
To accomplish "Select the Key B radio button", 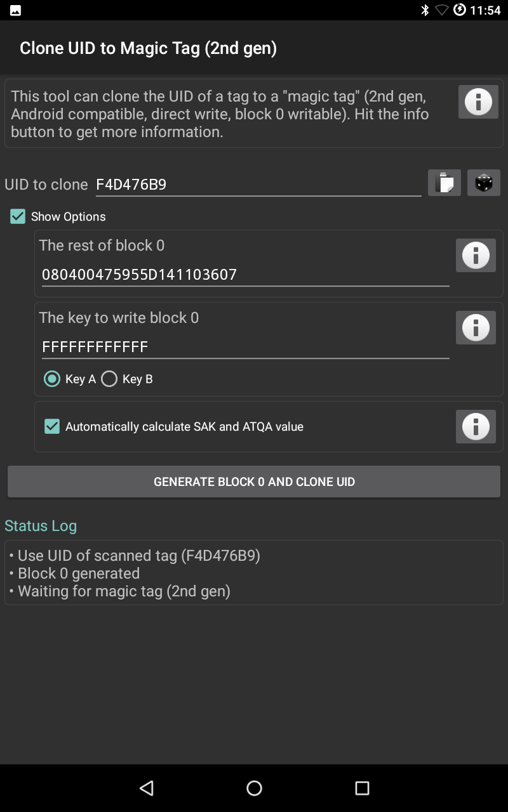I will point(109,379).
